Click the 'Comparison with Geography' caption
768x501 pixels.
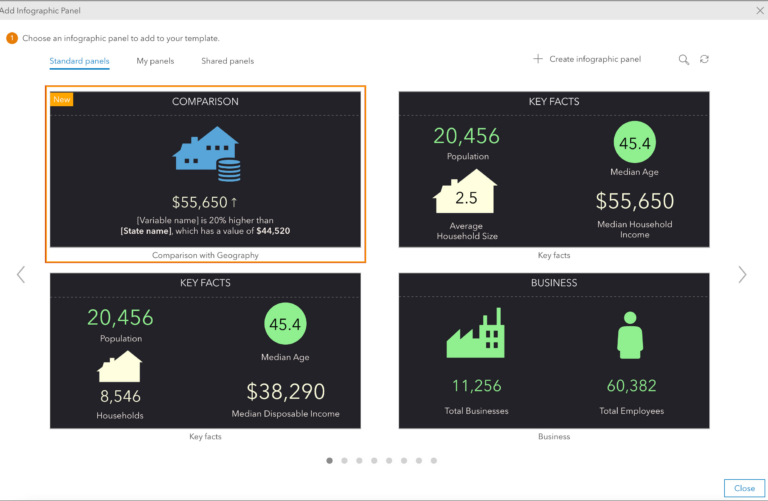(x=205, y=255)
